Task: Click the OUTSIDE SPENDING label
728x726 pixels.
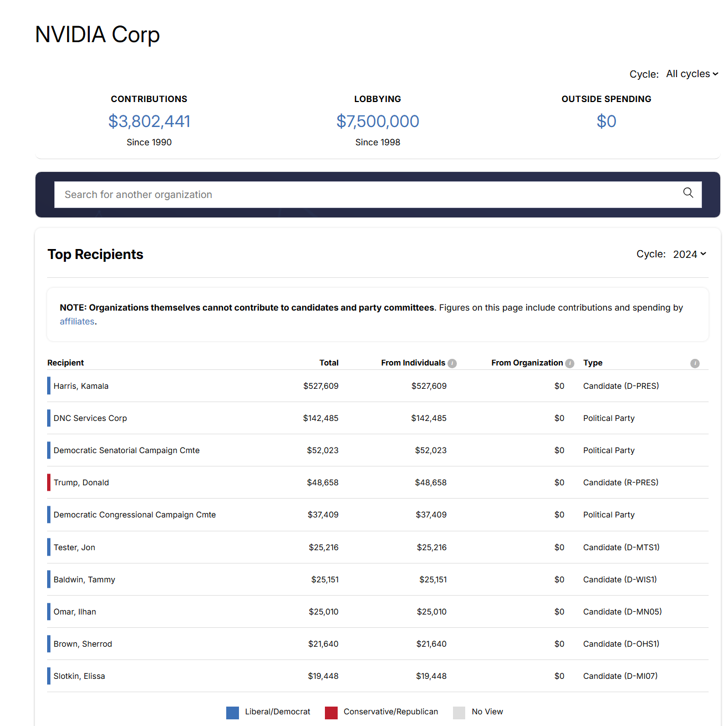Action: point(607,99)
